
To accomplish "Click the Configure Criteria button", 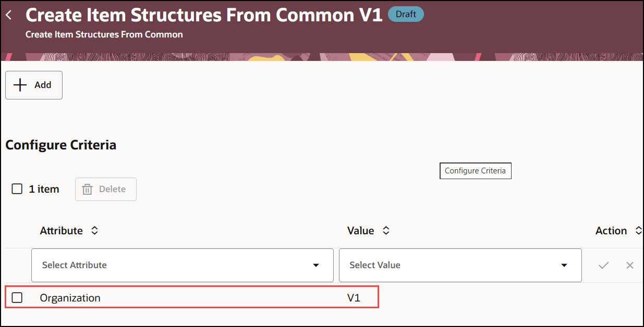I will 475,171.
